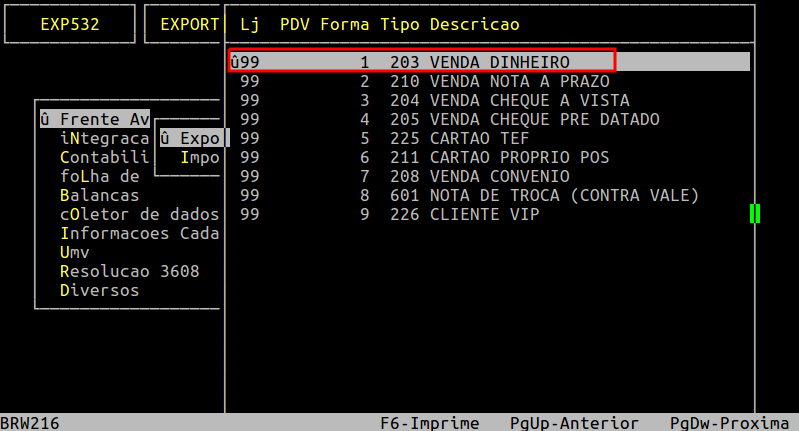Viewport: 799px width, 431px height.
Task: Click the green scroll position marker
Action: [x=755, y=213]
